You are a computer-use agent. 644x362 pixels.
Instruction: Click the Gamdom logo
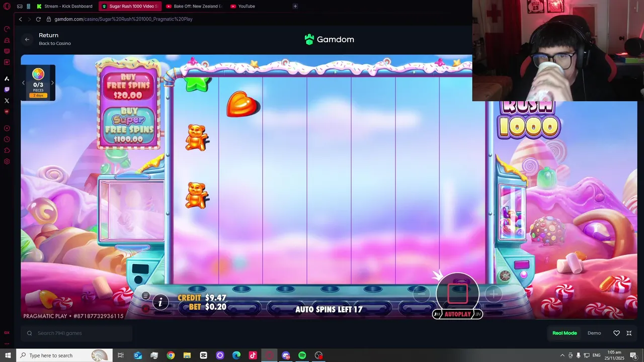330,39
